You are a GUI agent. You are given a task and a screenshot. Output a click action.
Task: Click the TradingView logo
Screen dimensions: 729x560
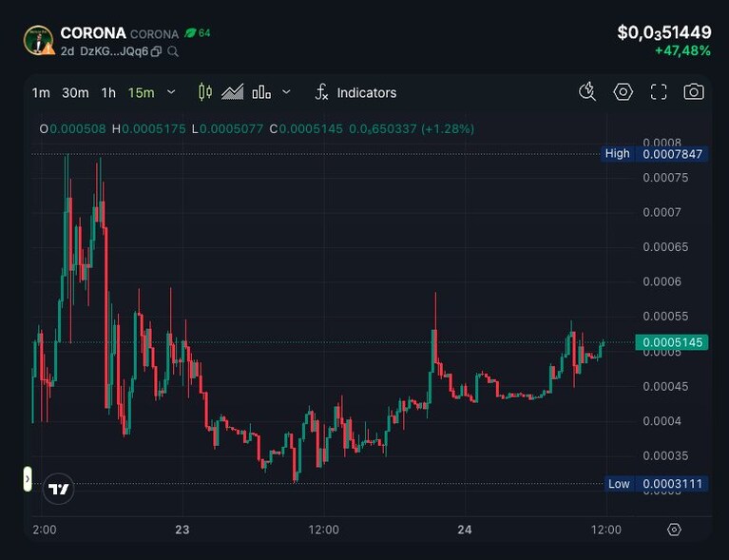click(x=59, y=489)
